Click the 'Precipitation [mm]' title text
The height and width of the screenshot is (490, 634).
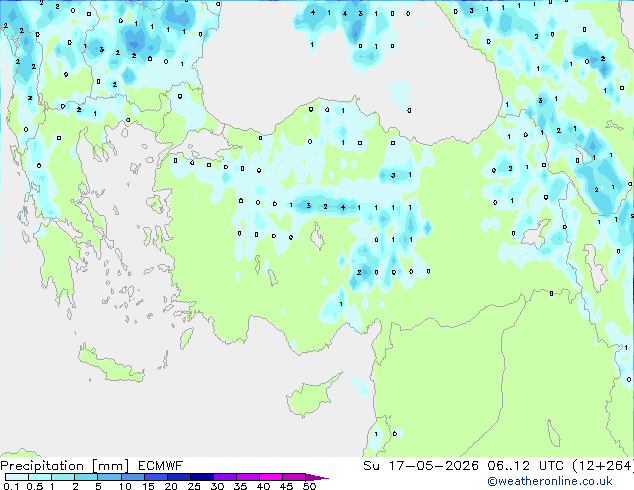(65, 466)
